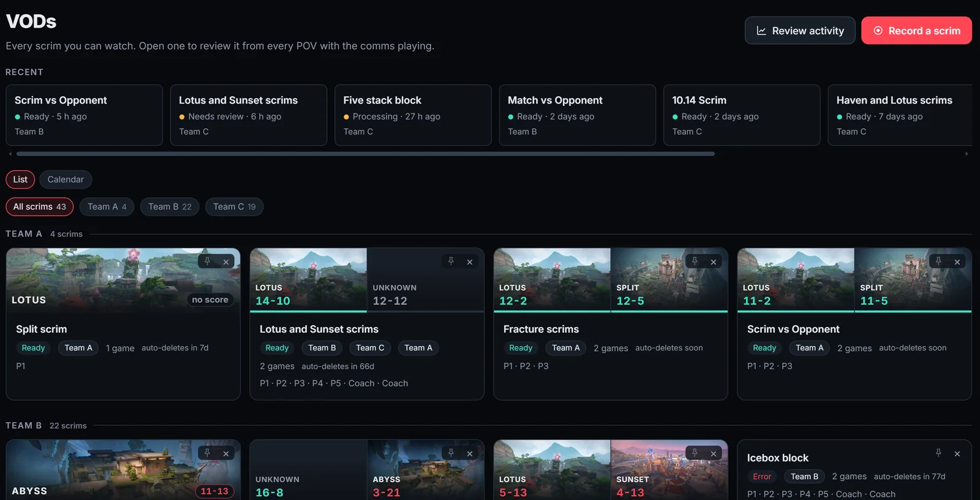The height and width of the screenshot is (500, 980).
Task: Open recent Haven and Lotus scrims card
Action: tap(900, 115)
